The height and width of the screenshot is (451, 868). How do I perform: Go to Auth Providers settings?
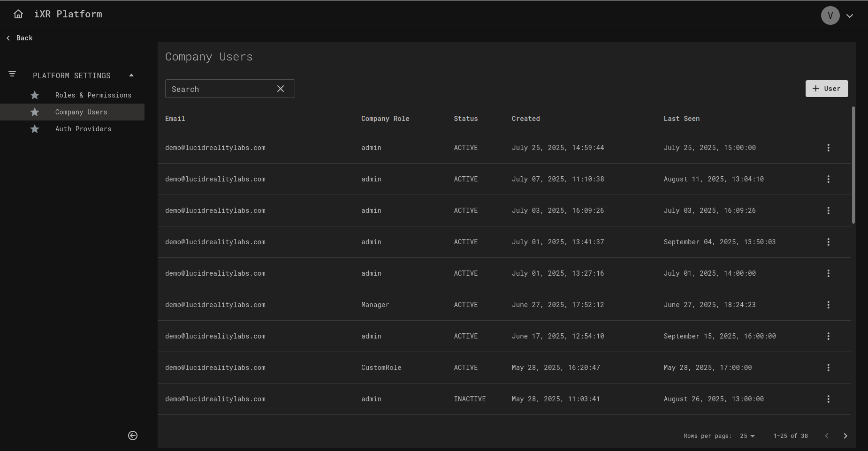[83, 129]
